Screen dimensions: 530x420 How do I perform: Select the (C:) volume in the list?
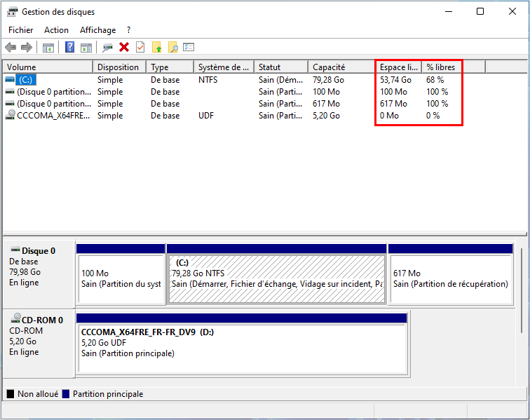coord(26,80)
